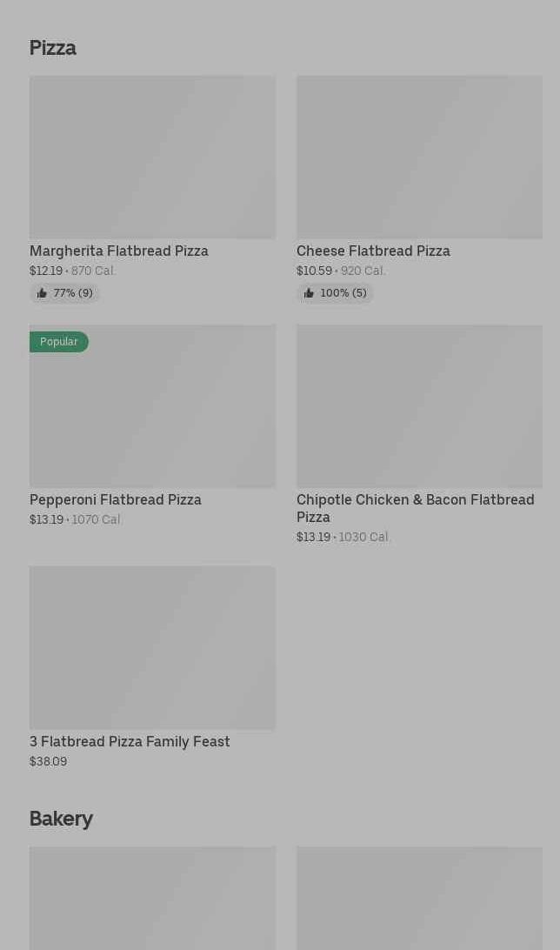The width and height of the screenshot is (560, 950).
Task: Click the Margherita Flatbread Pizza title
Action: point(119,251)
